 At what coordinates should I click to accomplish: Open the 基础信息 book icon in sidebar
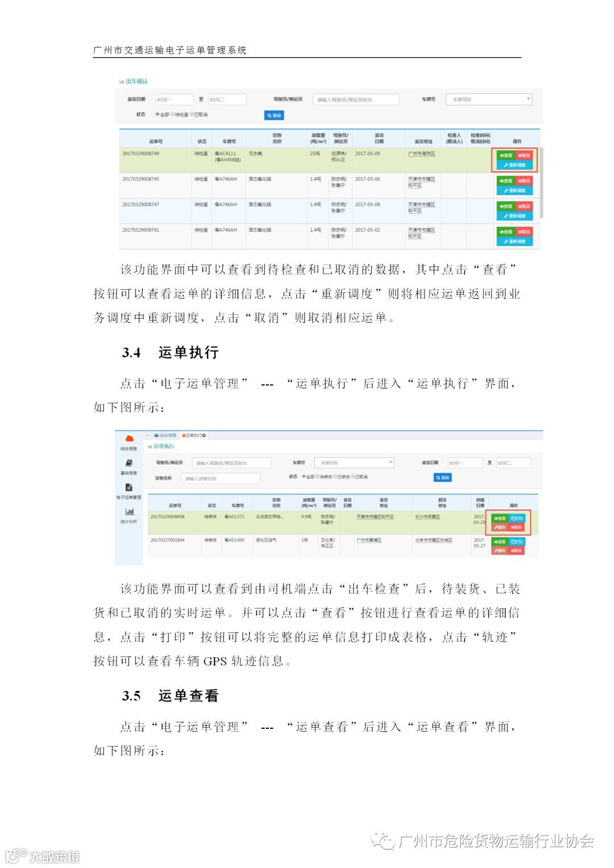click(x=129, y=463)
